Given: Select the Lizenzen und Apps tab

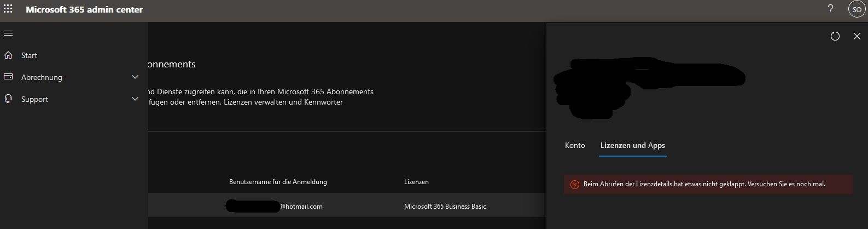Looking at the screenshot, I should [633, 145].
